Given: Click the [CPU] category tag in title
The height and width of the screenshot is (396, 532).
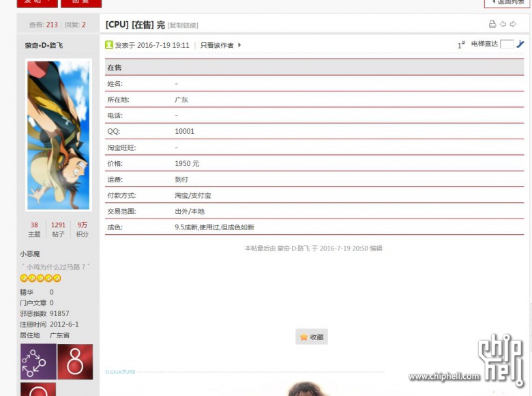Looking at the screenshot, I should [117, 25].
